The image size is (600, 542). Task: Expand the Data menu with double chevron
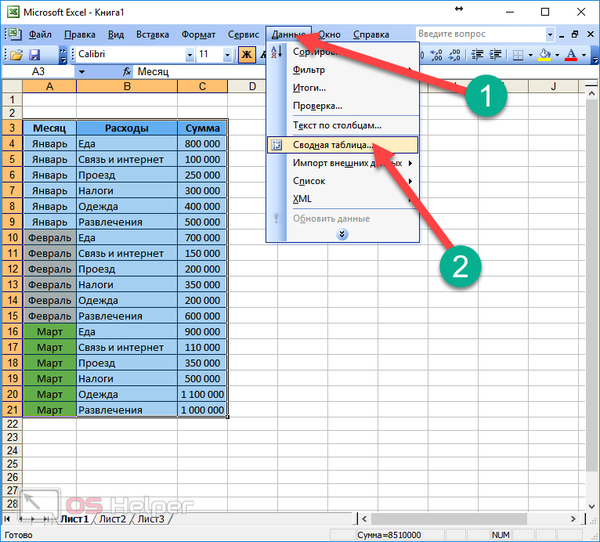tap(342, 234)
